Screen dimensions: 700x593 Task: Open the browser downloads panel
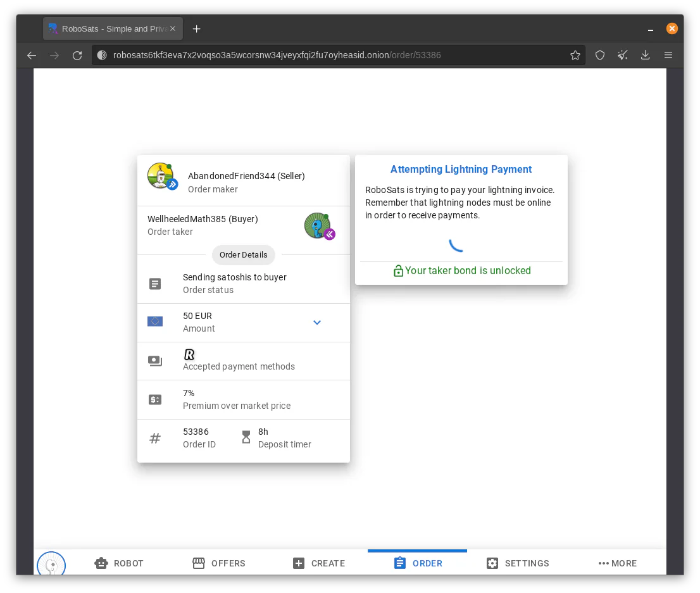point(645,55)
